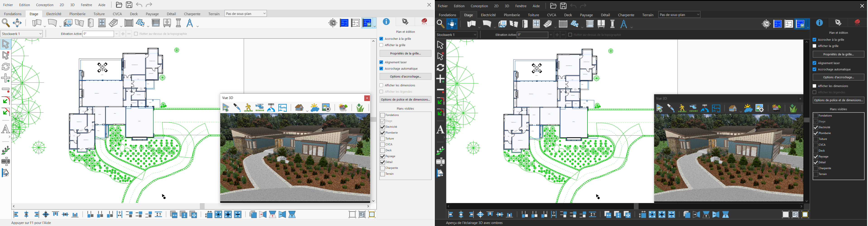Screen dimensions: 868x226
Task: Open Pas de sous-plan dropdown in dark window
Action: [679, 14]
